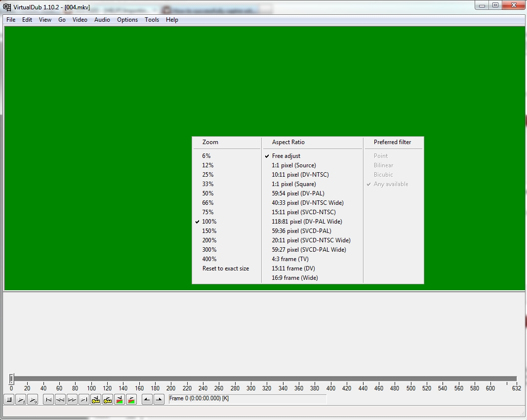Select 300% zoom

(x=227, y=250)
